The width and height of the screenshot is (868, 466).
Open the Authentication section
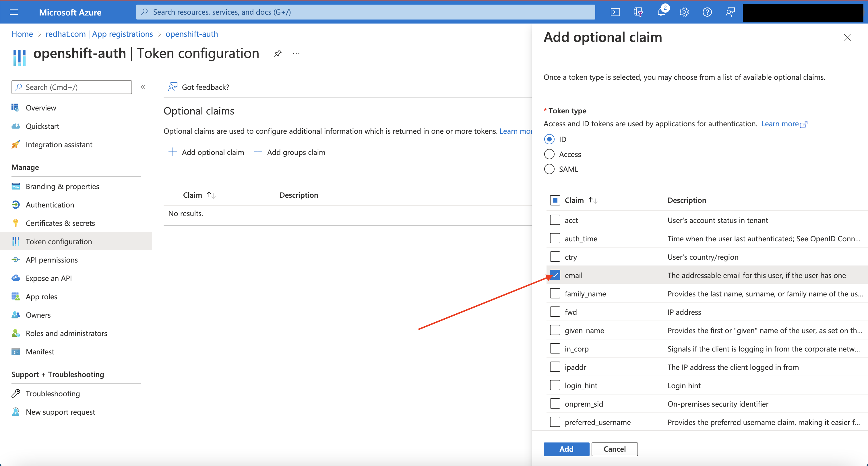50,204
